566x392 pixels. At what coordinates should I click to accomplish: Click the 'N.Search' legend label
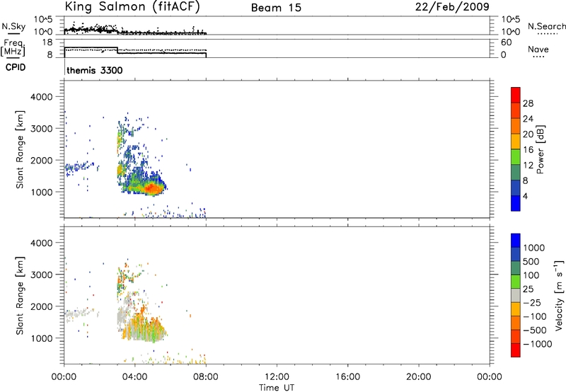click(547, 26)
